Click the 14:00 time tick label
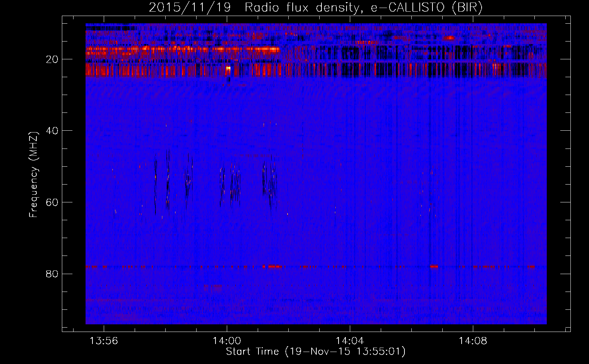Screen dimensions: 589x364 pos(227,341)
